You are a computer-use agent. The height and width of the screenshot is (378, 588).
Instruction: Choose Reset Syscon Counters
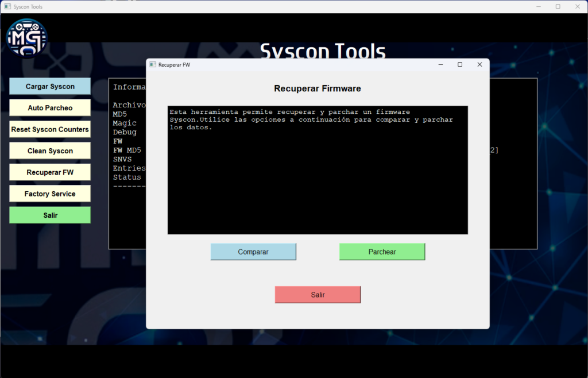[x=50, y=129]
